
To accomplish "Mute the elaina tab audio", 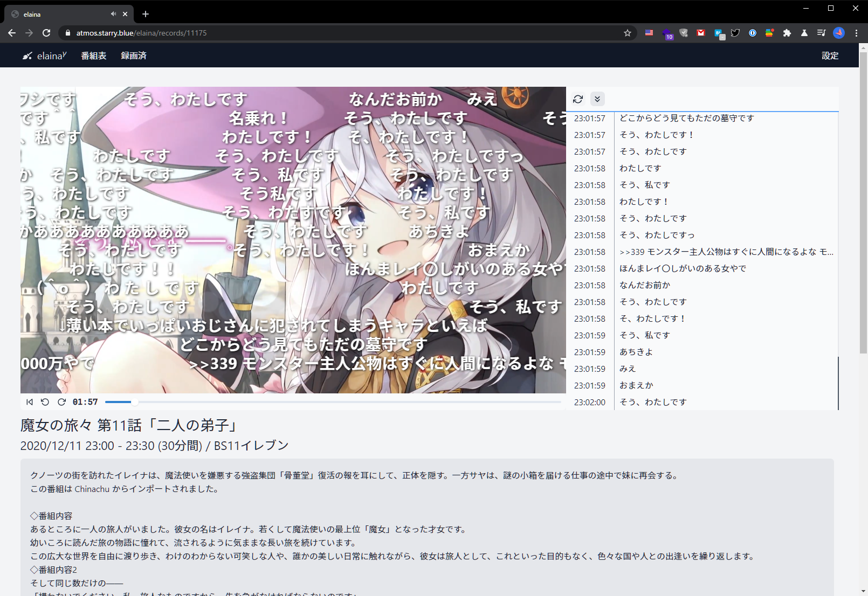I will tap(113, 14).
